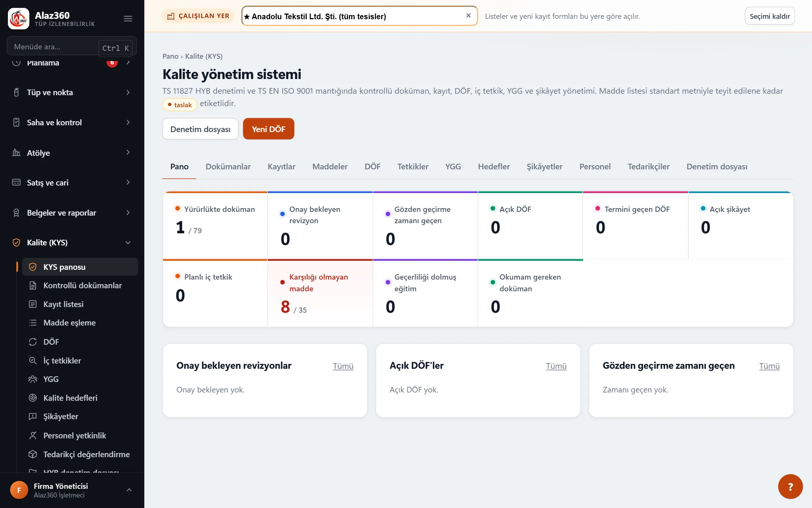Screen dimensions: 812x508
Task: Click the Şikâyetler flag icon
Action: [x=33, y=416]
